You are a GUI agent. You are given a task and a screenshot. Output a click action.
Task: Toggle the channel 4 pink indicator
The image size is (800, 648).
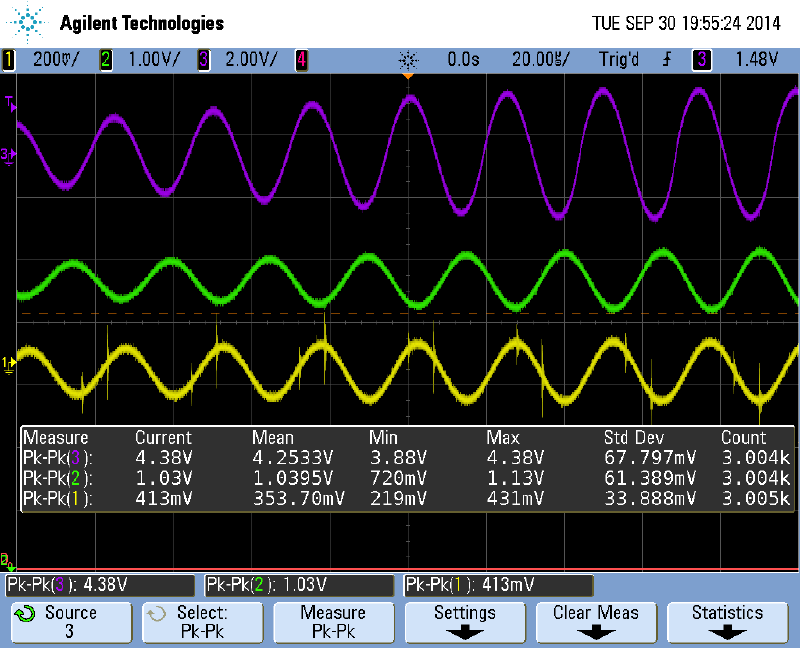pyautogui.click(x=300, y=60)
